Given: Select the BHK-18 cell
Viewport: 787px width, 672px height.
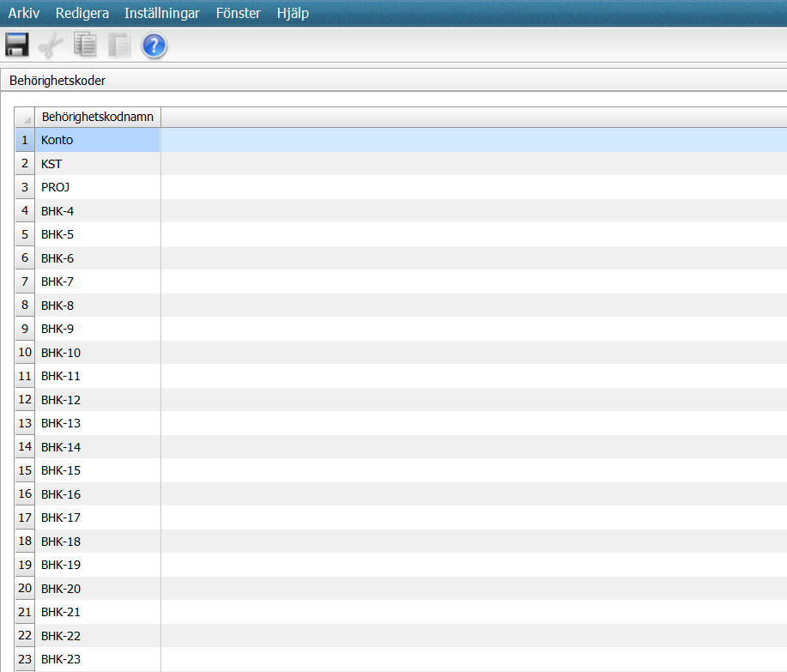Looking at the screenshot, I should pyautogui.click(x=98, y=541).
